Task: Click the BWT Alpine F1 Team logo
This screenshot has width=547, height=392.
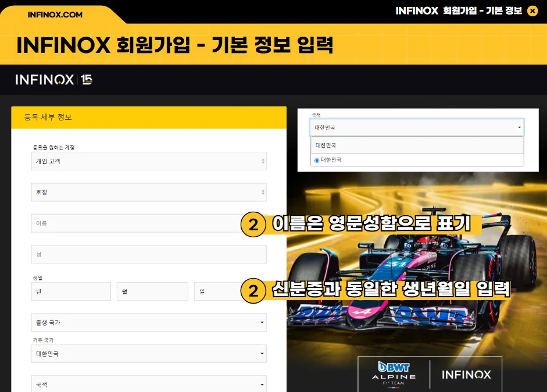Action: pyautogui.click(x=394, y=375)
